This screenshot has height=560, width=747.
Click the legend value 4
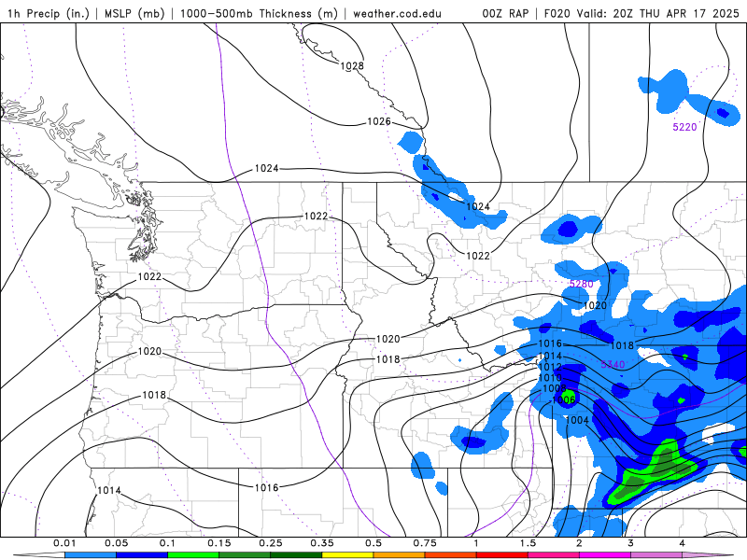pyautogui.click(x=683, y=543)
